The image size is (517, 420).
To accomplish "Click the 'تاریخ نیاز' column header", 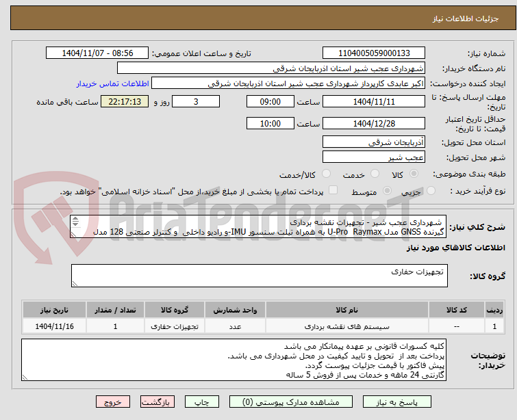I will [x=54, y=310].
